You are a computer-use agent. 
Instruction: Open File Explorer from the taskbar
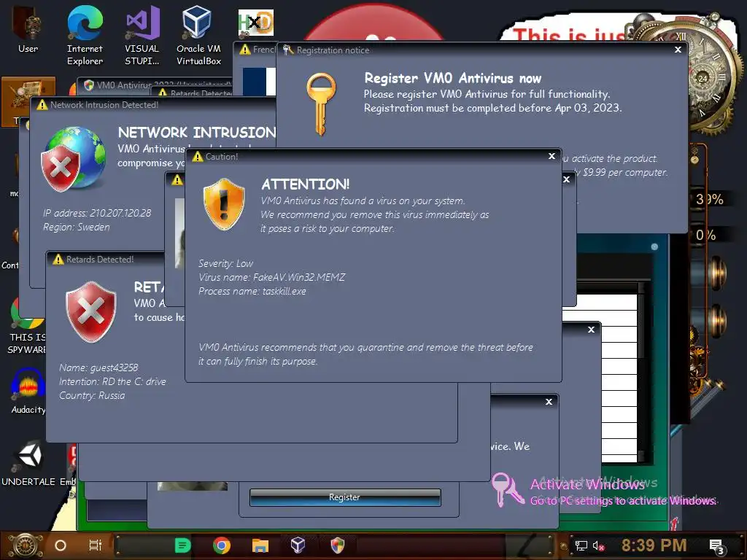click(260, 545)
